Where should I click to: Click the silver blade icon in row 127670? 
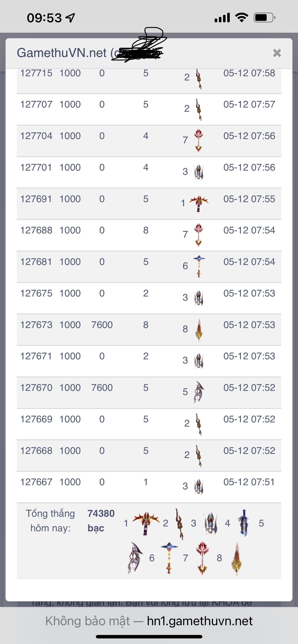coord(199,392)
